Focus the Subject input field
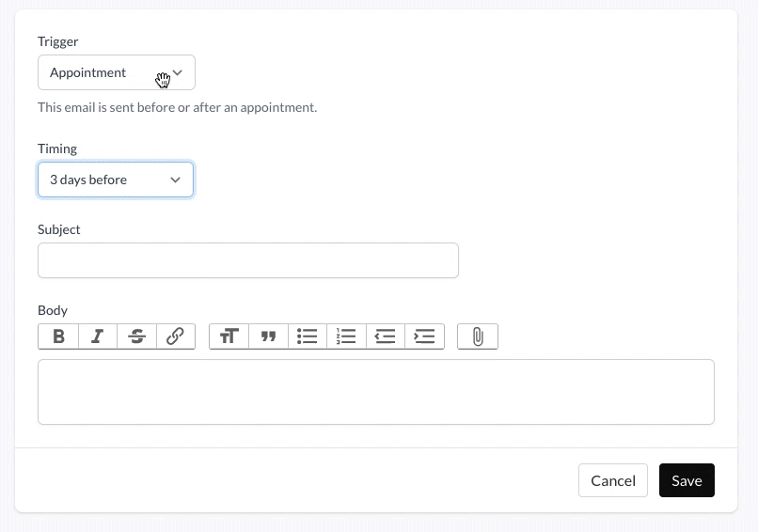The width and height of the screenshot is (758, 532). 247,260
